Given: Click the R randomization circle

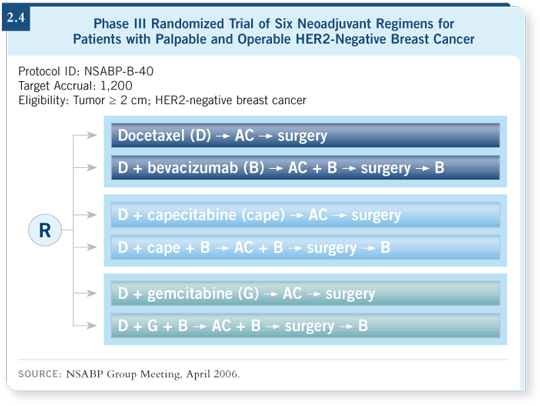Looking at the screenshot, I should click(x=45, y=230).
